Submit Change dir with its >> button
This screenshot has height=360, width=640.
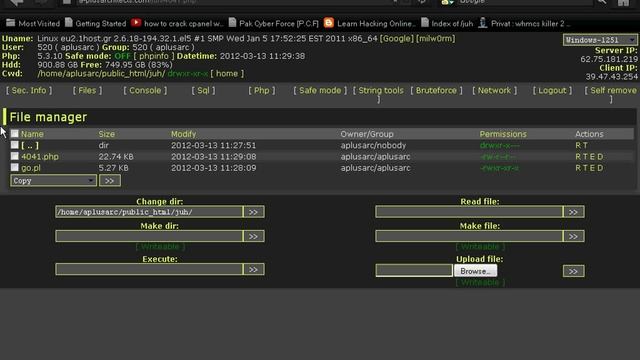coord(253,212)
